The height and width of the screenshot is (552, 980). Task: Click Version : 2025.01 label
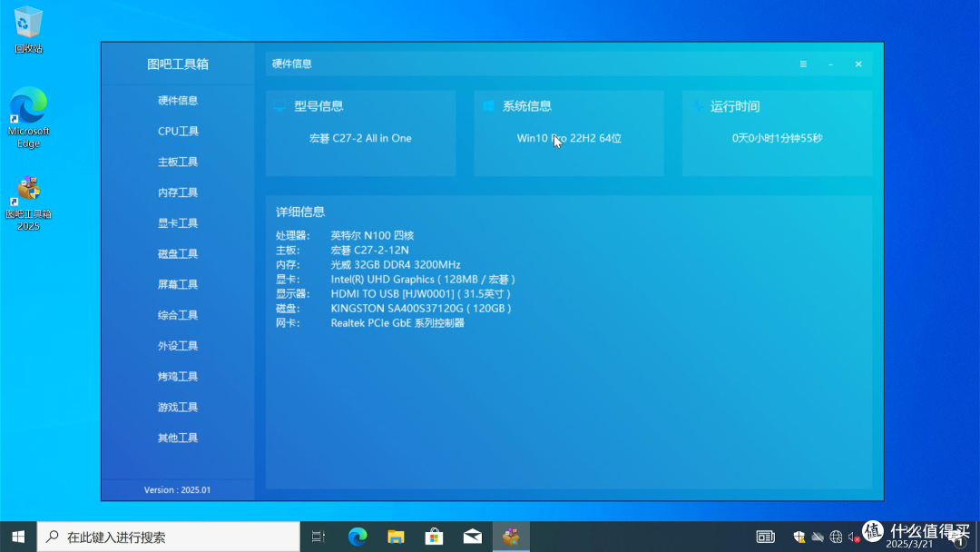(x=178, y=490)
